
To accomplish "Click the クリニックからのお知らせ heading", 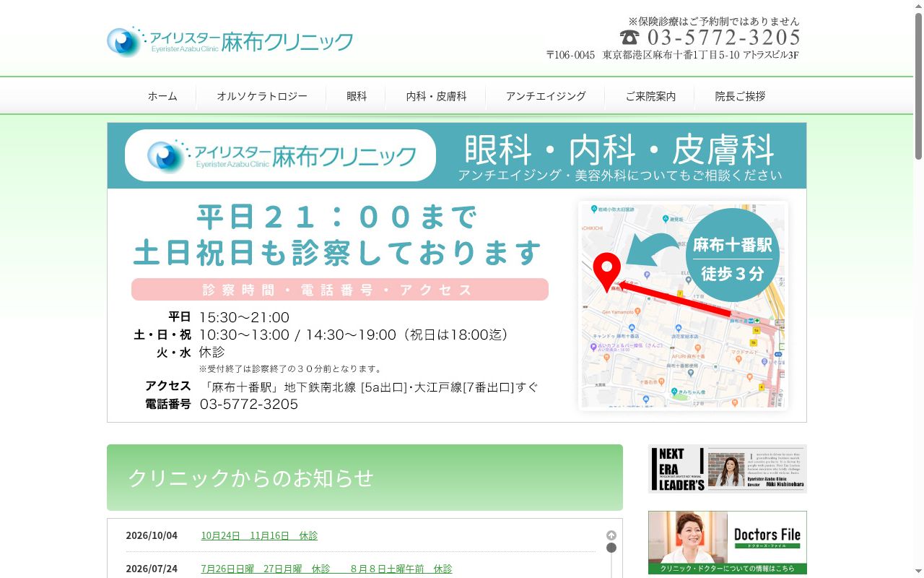I will tap(250, 478).
